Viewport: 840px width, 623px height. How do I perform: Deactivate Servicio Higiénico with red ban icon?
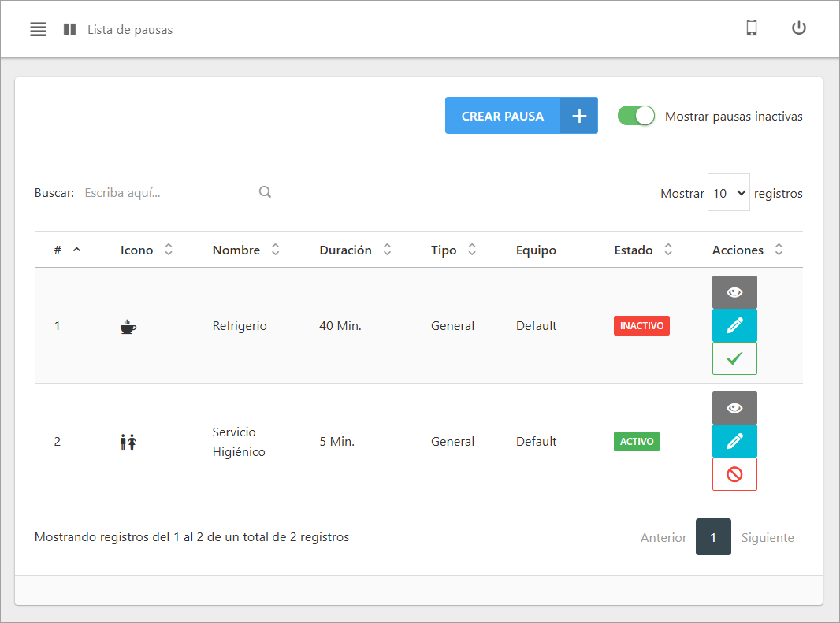tap(734, 474)
